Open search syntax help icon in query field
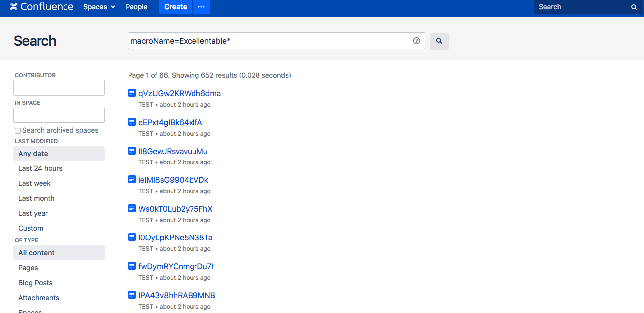This screenshot has width=644, height=313. click(416, 41)
